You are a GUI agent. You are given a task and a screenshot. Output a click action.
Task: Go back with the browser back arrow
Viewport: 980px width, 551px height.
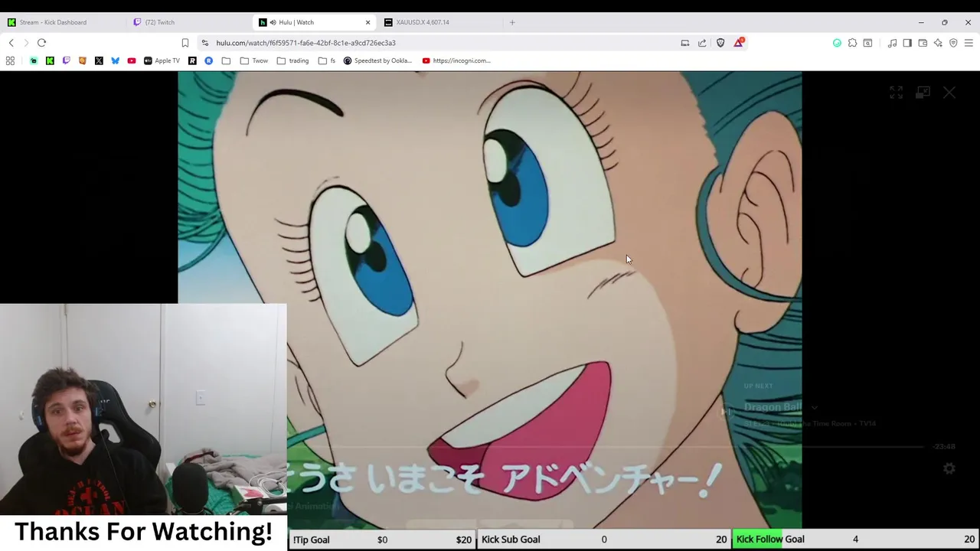pos(11,43)
